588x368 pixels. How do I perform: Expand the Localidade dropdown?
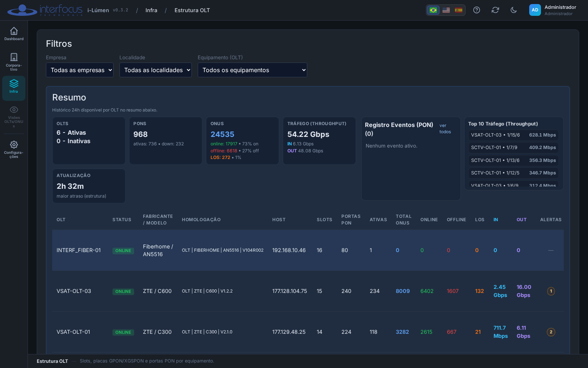155,70
